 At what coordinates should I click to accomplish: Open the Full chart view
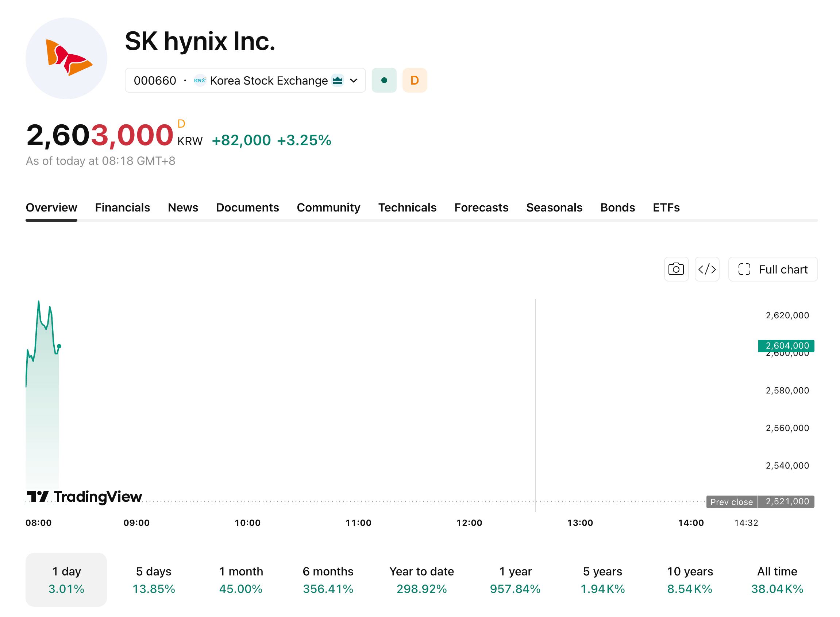[773, 269]
